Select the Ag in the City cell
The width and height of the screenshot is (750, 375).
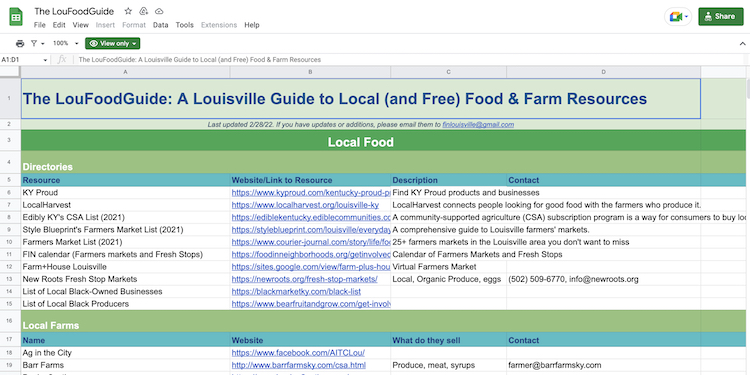click(x=125, y=353)
